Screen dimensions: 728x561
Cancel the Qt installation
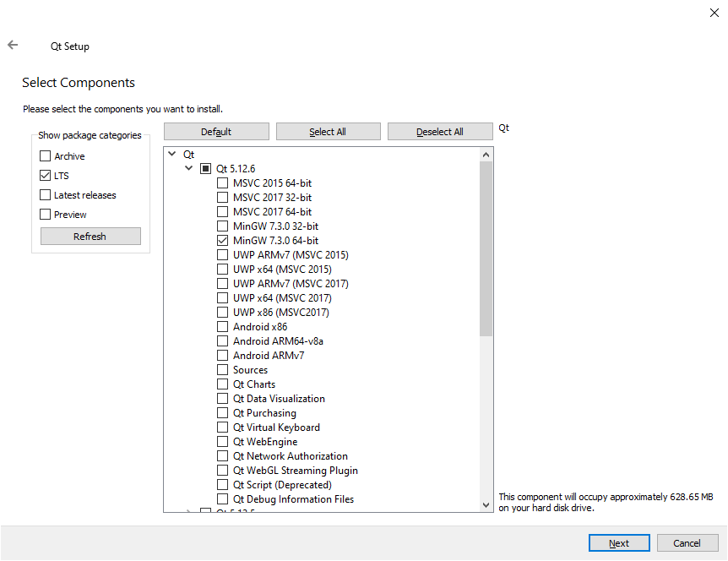pos(687,543)
